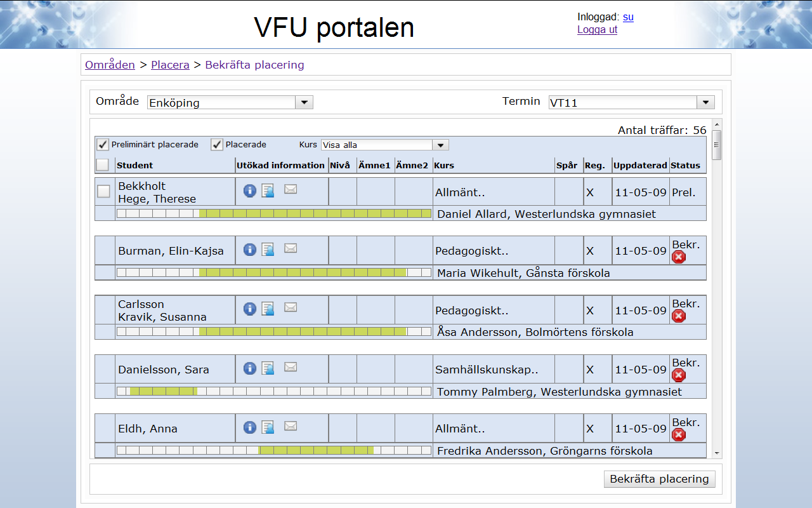Click VFU portalen title
Viewport: 812px width, 508px height.
pos(334,27)
